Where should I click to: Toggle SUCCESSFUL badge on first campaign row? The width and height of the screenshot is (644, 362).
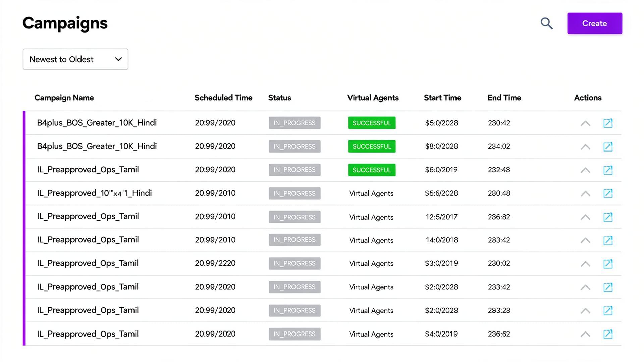coord(372,123)
